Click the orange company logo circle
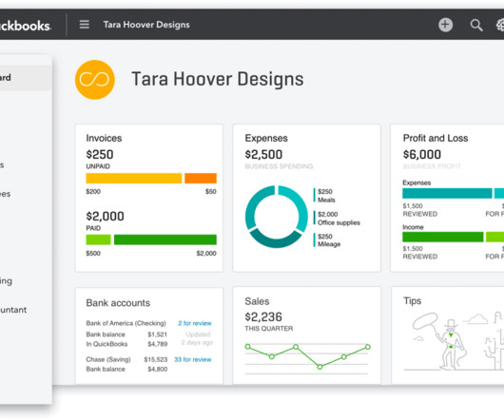504x420 pixels. coord(95,80)
